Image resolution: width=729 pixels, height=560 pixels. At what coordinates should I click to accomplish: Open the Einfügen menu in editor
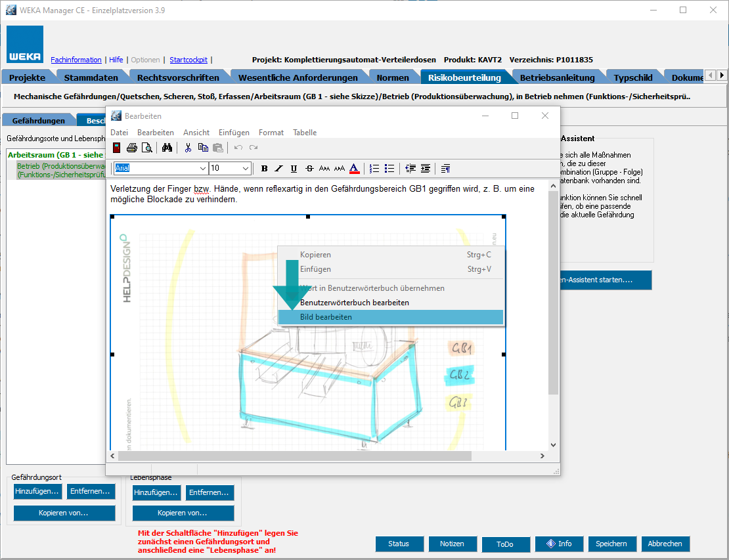tap(234, 133)
